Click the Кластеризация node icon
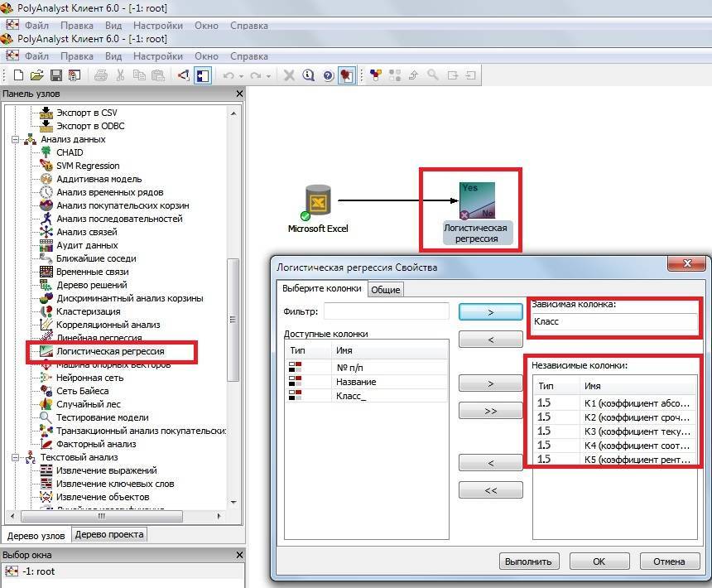 [x=46, y=311]
